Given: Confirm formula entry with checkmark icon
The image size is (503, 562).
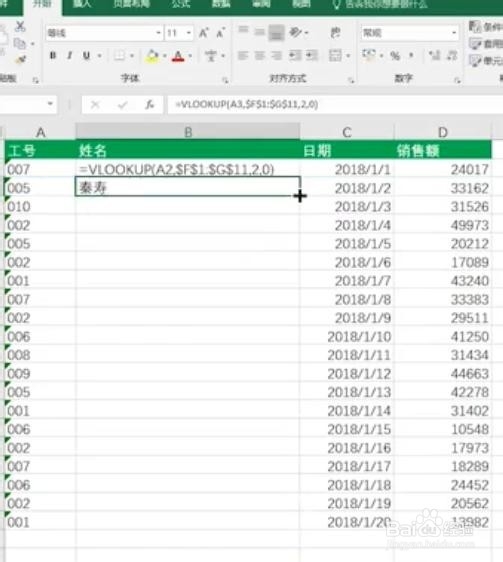Looking at the screenshot, I should point(122,105).
